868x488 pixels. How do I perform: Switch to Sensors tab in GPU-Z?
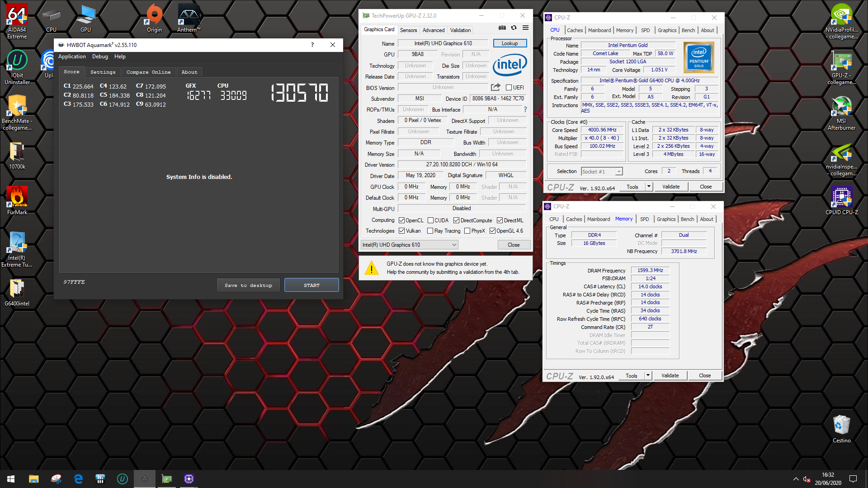(408, 30)
